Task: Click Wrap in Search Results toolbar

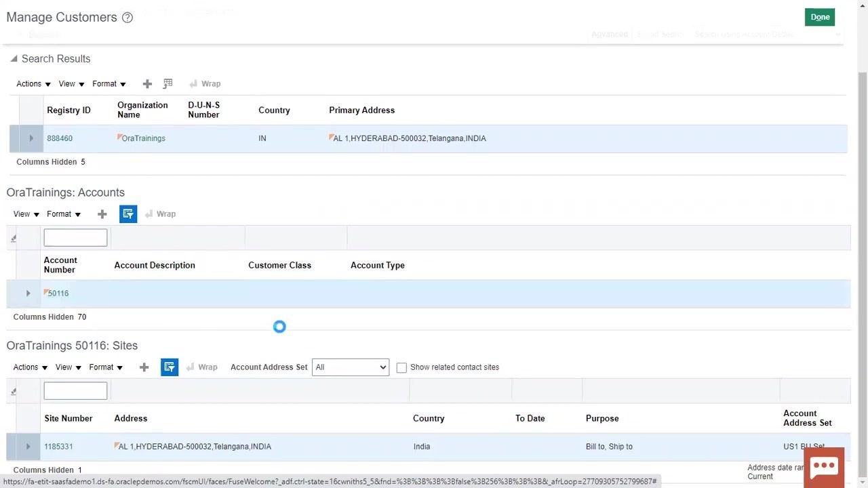Action: [x=205, y=84]
